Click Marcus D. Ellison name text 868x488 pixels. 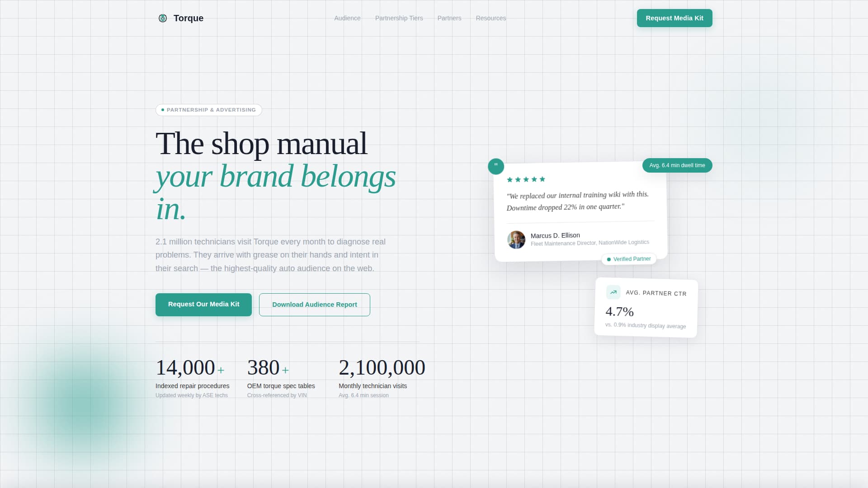(555, 235)
